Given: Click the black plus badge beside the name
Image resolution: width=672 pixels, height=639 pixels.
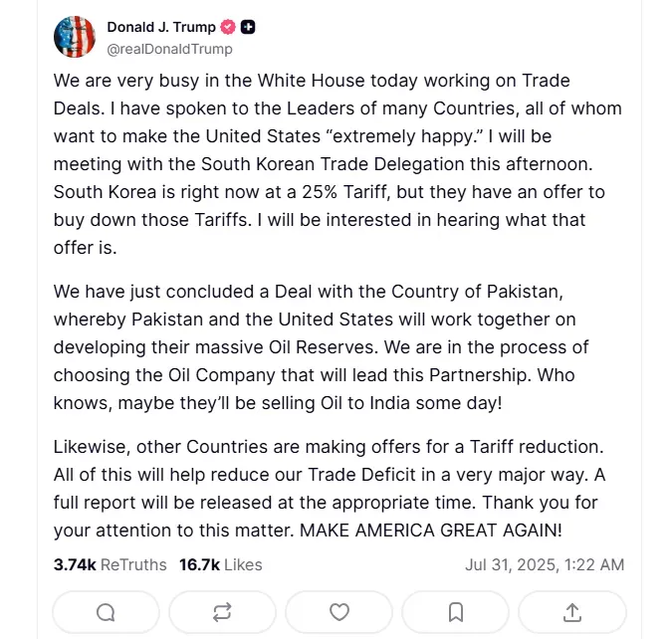Looking at the screenshot, I should tap(248, 28).
